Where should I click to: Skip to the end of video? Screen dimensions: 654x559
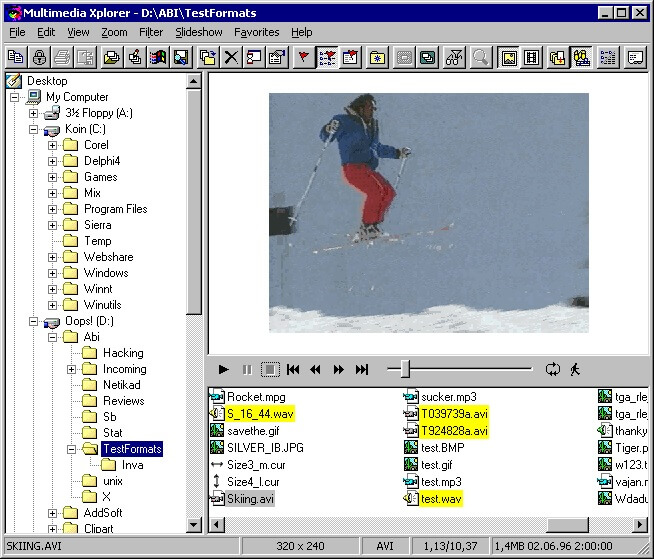click(362, 369)
